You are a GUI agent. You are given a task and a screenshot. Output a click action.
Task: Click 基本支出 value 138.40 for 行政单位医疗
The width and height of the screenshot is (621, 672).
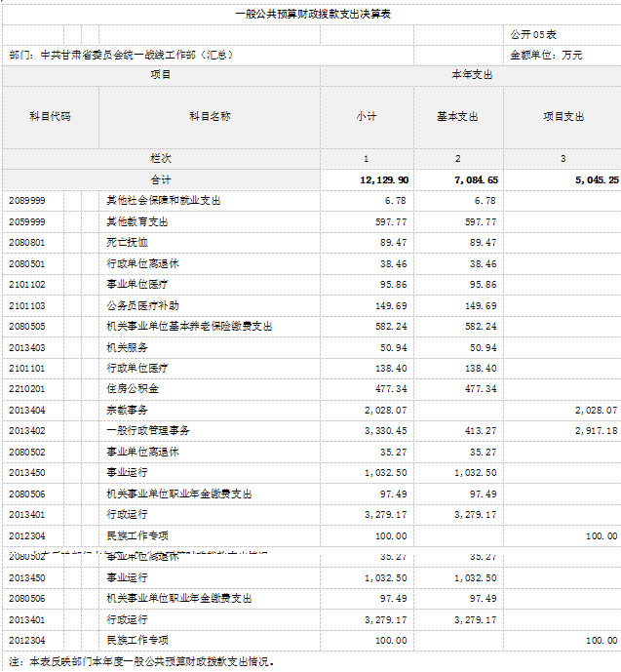[481, 369]
